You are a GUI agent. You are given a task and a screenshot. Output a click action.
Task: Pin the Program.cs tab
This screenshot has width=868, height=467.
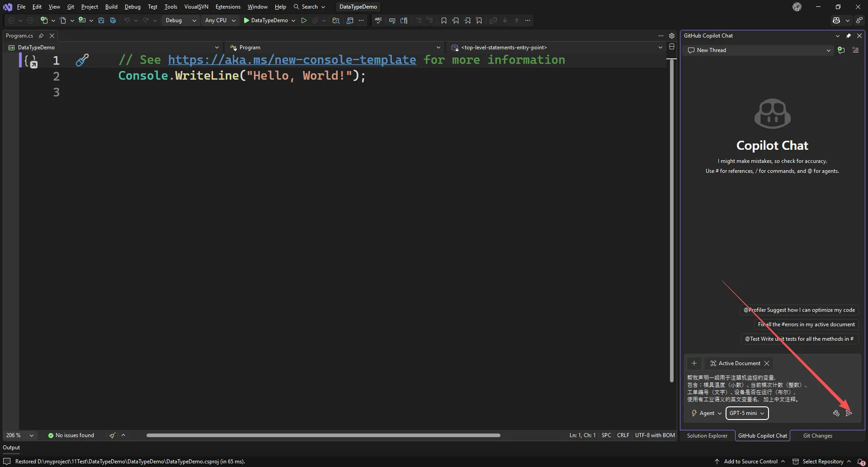tap(41, 36)
